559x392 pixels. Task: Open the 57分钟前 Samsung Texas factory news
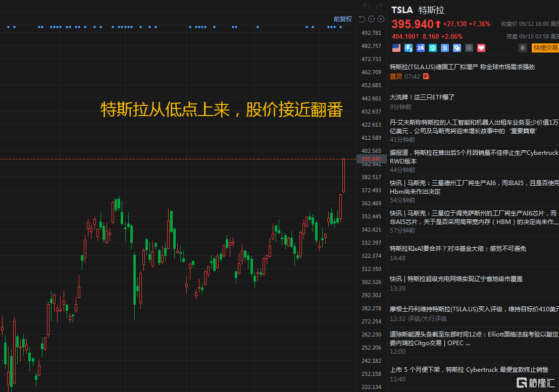point(474,217)
